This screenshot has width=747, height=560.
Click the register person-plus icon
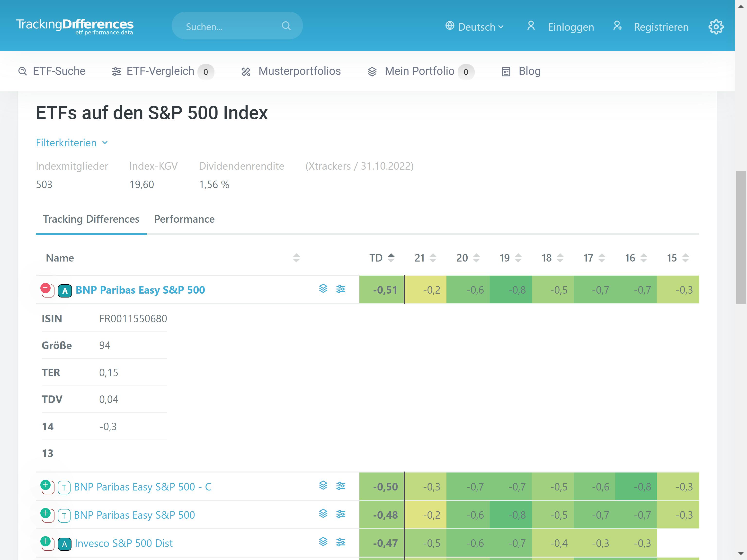[618, 26]
